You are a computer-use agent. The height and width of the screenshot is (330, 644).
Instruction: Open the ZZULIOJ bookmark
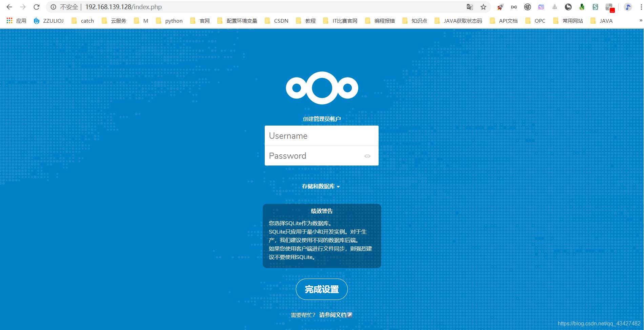[x=49, y=21]
